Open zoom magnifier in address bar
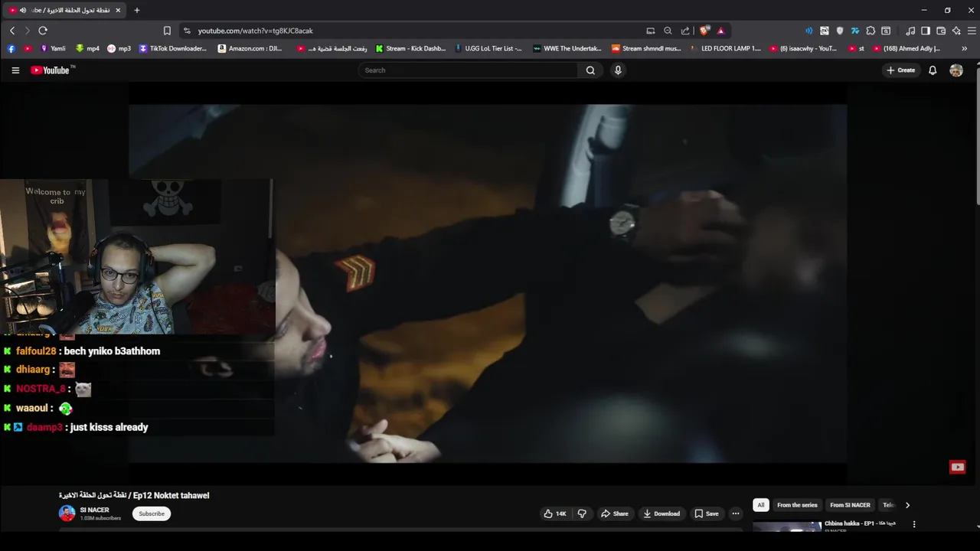Screen dimensions: 980x551 668,31
